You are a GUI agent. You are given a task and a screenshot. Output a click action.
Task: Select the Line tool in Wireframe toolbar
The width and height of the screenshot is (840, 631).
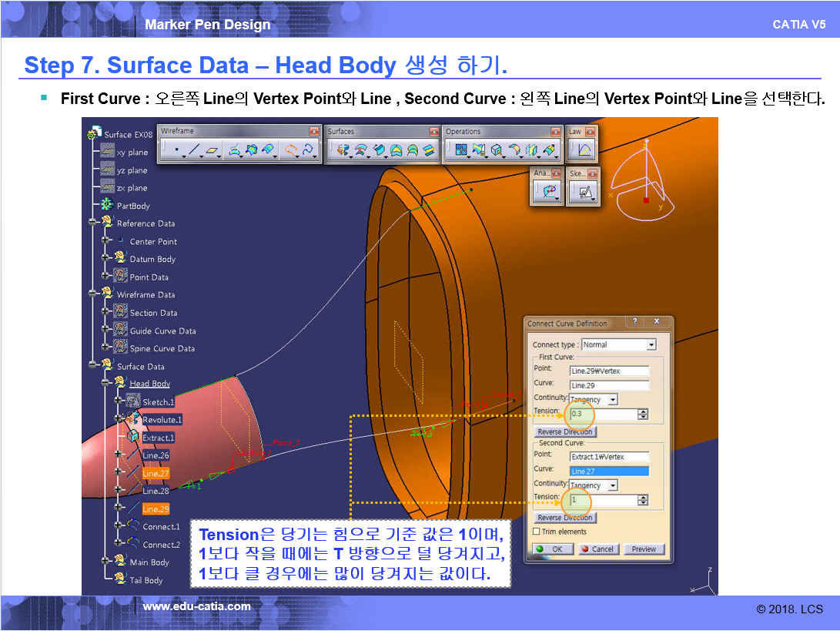coord(194,151)
